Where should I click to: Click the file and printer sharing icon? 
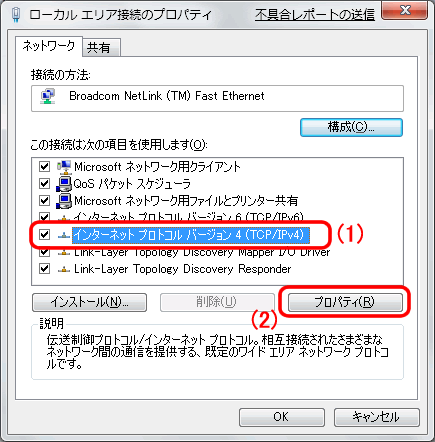(x=64, y=201)
